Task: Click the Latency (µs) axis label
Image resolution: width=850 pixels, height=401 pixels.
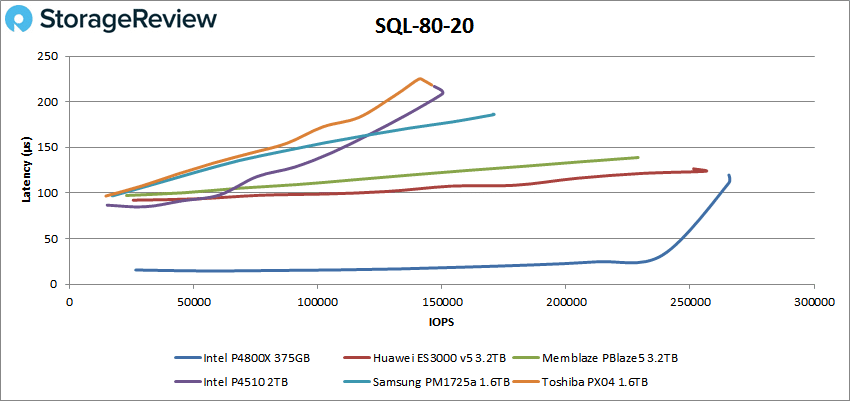Action: pyautogui.click(x=25, y=170)
